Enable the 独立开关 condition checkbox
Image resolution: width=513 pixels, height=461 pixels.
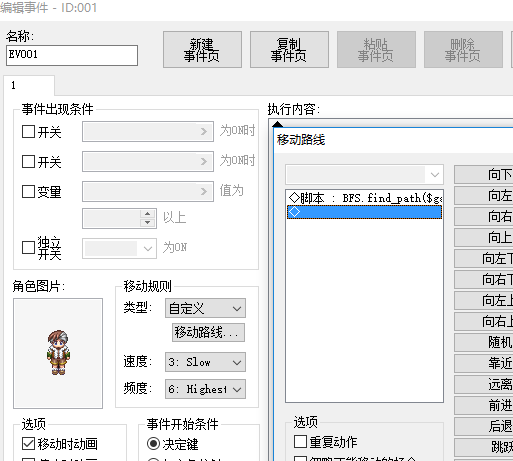(28, 248)
